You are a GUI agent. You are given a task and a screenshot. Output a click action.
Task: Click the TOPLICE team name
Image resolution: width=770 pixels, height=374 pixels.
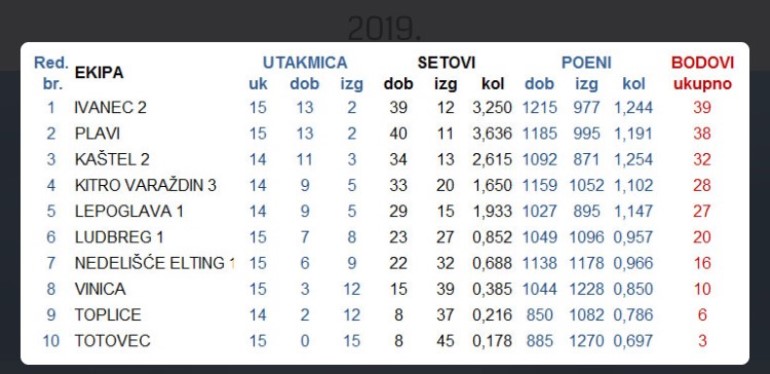point(108,315)
